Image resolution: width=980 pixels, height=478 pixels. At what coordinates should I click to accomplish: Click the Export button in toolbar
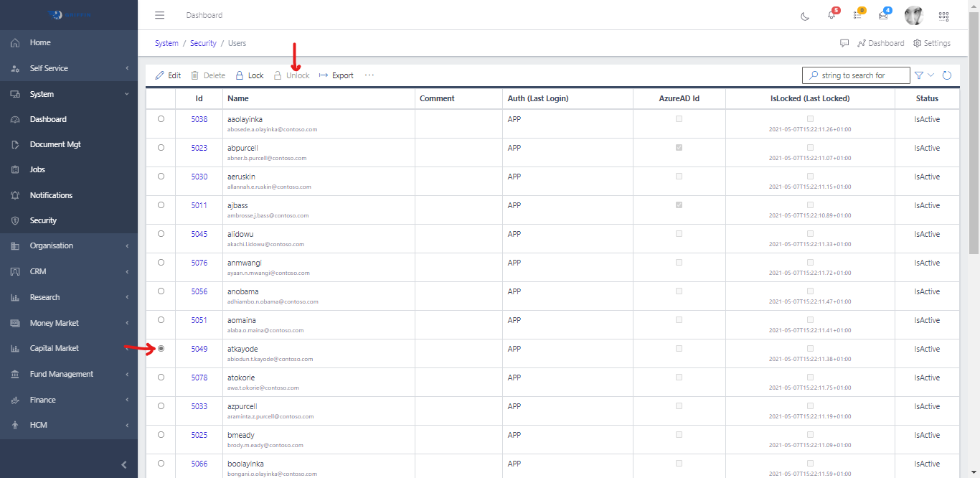tap(336, 75)
